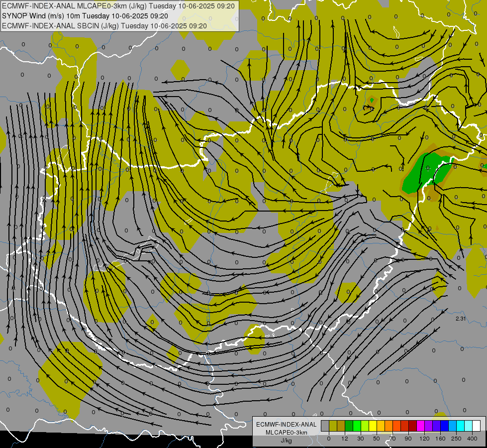Click the cyan swatch in the legend
487x448 pixels.
[x=461, y=426]
